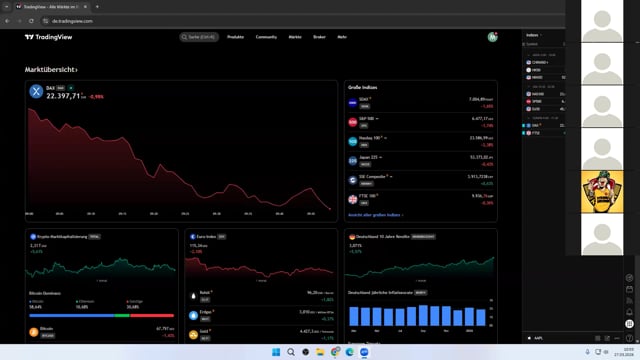This screenshot has height=360, width=640.
Task: Open the SDAX index logo icon
Action: tap(353, 103)
